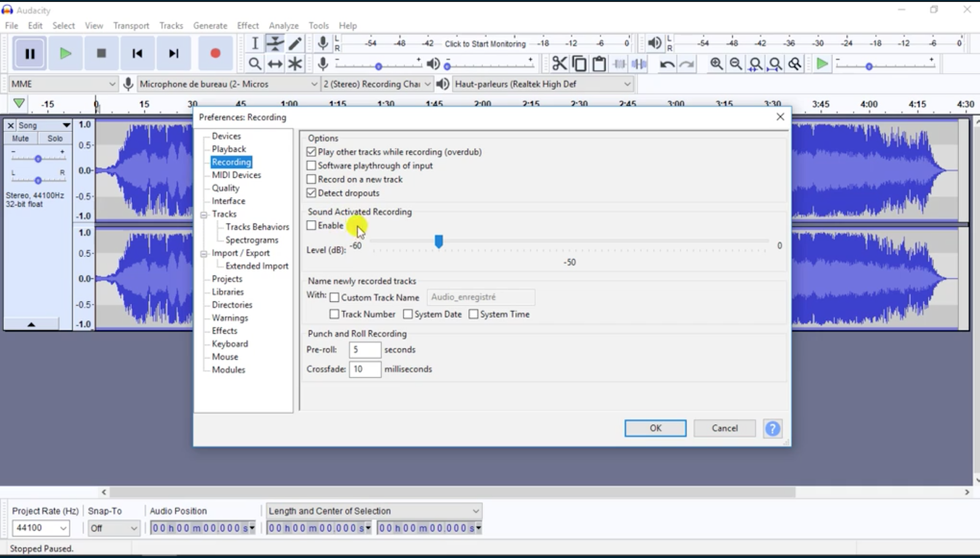The width and height of the screenshot is (980, 558).
Task: Open the MME audio host dropdown
Action: tap(63, 84)
